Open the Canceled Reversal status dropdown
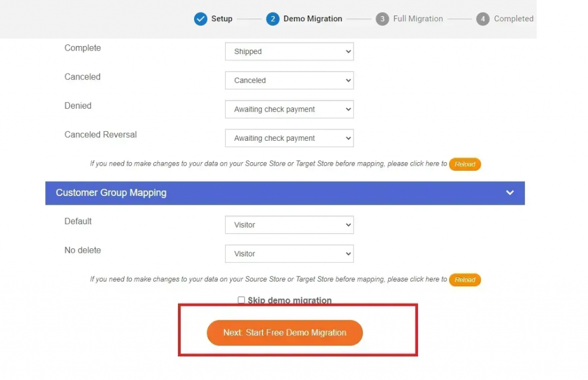 [289, 138]
